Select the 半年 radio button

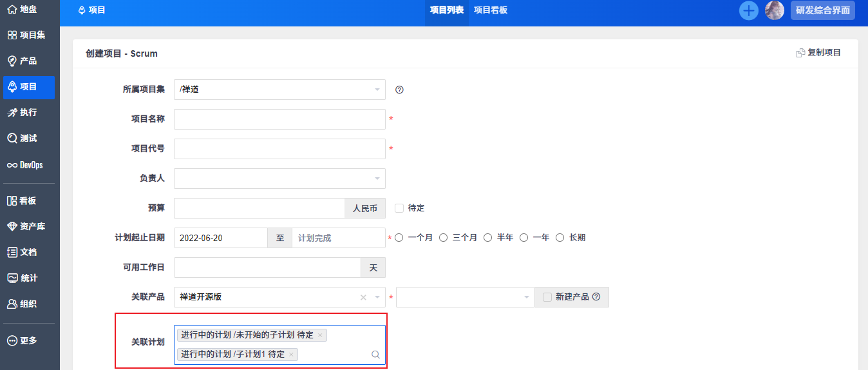(487, 238)
